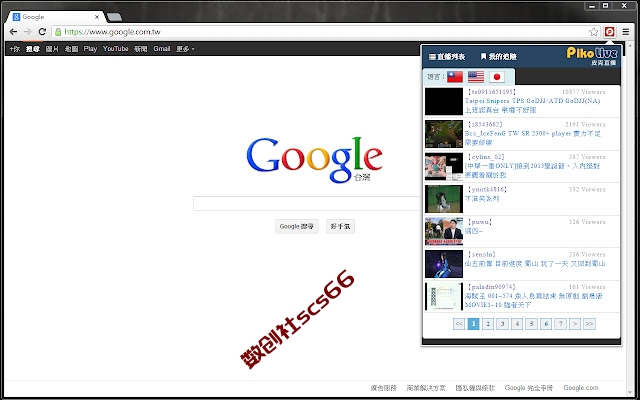This screenshot has width=640, height=400.
Task: Open News item right of YouTube
Action: 140,49
